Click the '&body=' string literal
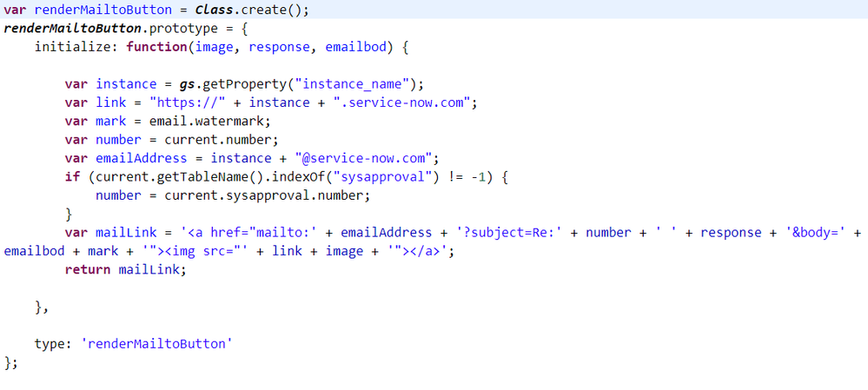 [816, 232]
